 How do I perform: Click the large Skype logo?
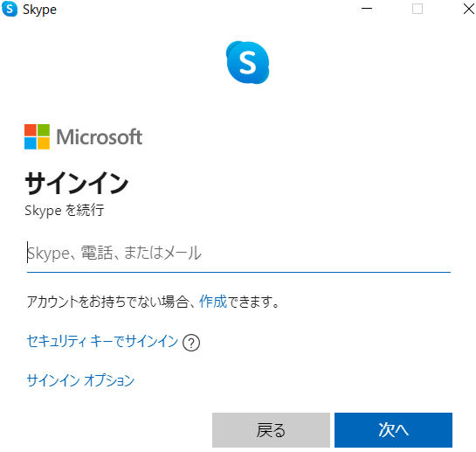click(x=248, y=63)
